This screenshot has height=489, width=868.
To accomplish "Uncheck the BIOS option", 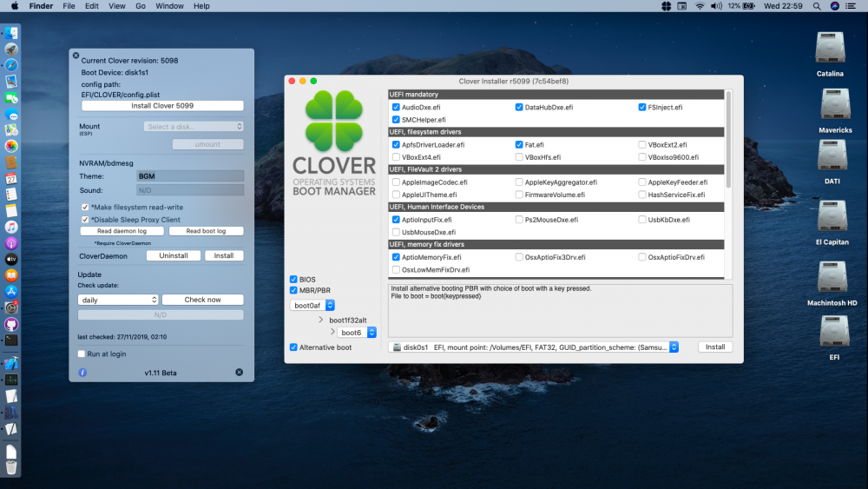I will [293, 280].
